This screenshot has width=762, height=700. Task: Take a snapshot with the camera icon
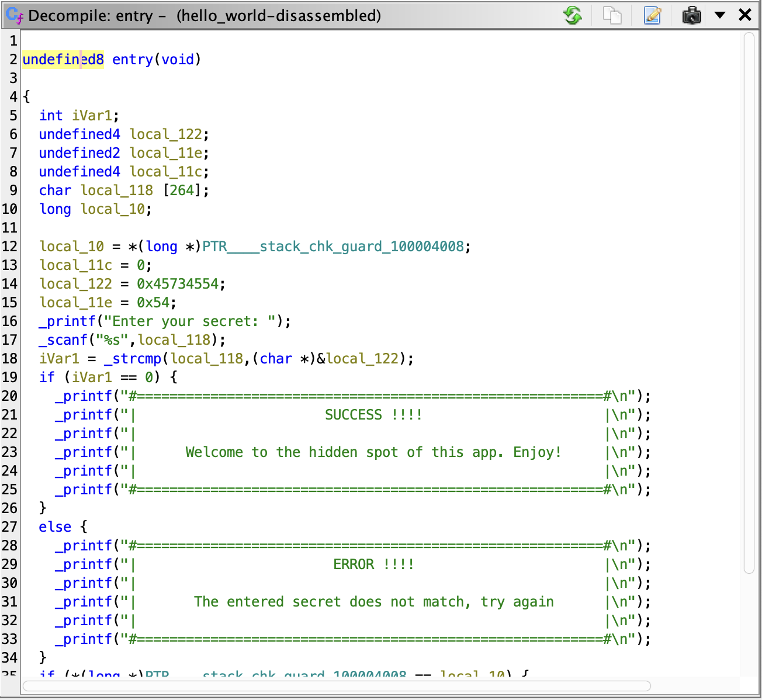691,15
